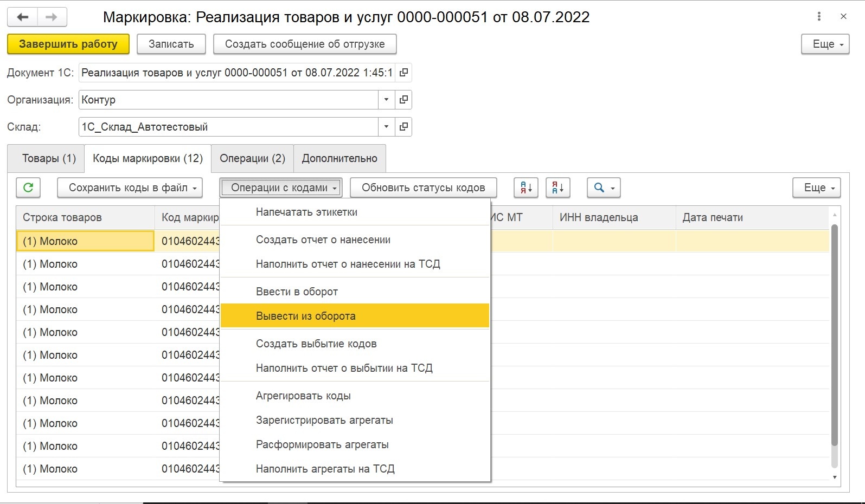Screen dimensions: 865x504
Task: Click the Склад field 1С_Склад_Автотестовый
Action: click(x=228, y=127)
